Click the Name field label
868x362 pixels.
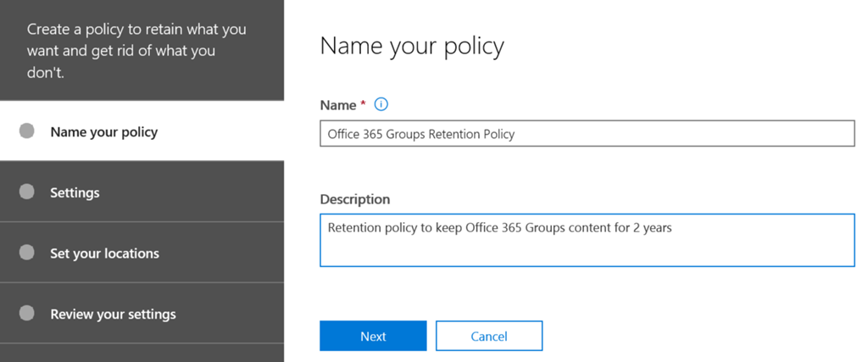(338, 105)
